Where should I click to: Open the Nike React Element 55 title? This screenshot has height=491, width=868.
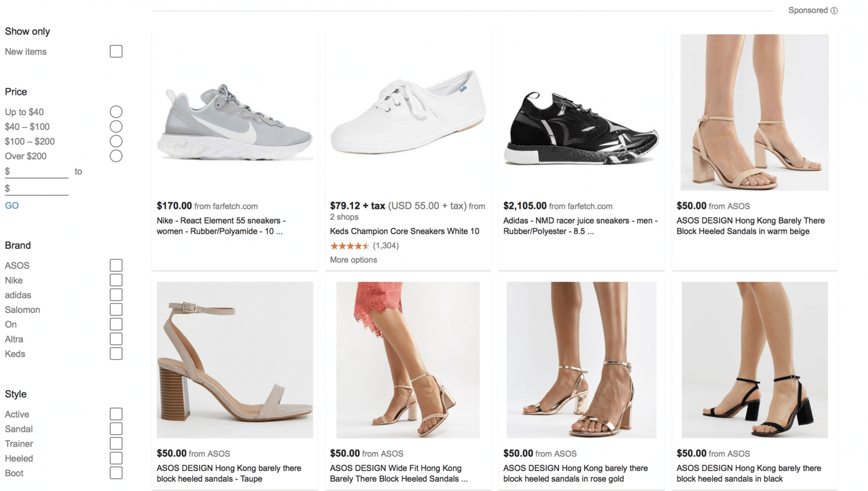click(221, 226)
